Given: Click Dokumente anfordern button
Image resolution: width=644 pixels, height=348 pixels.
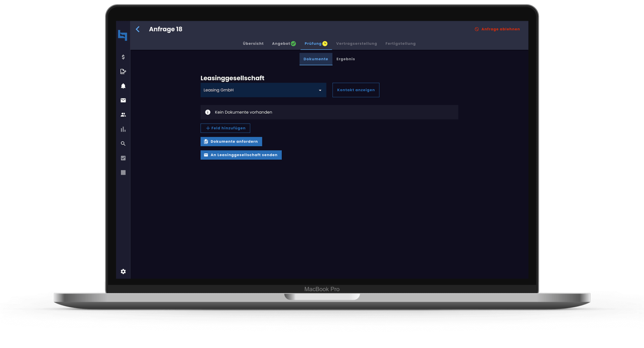Looking at the screenshot, I should 231,142.
